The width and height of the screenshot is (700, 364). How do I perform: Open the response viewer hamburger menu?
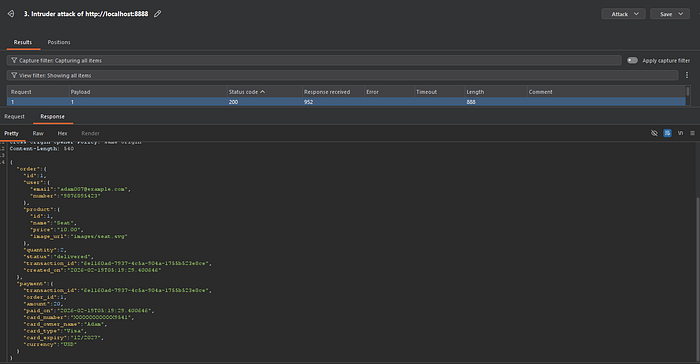click(x=692, y=133)
